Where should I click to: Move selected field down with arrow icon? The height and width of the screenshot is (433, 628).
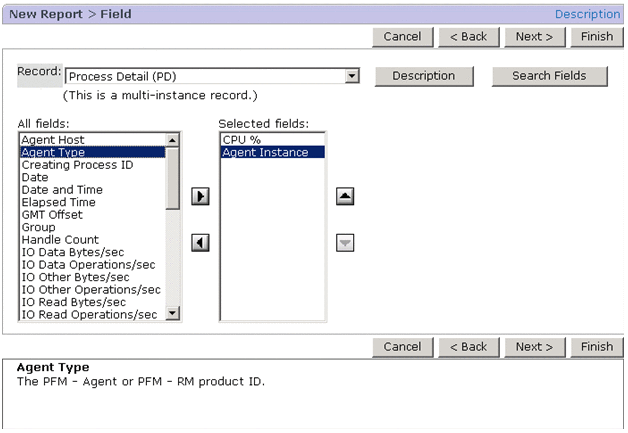(x=345, y=243)
